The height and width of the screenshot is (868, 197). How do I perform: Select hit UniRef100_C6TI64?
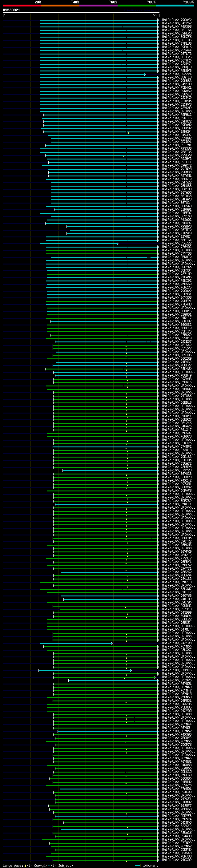click(177, 30)
